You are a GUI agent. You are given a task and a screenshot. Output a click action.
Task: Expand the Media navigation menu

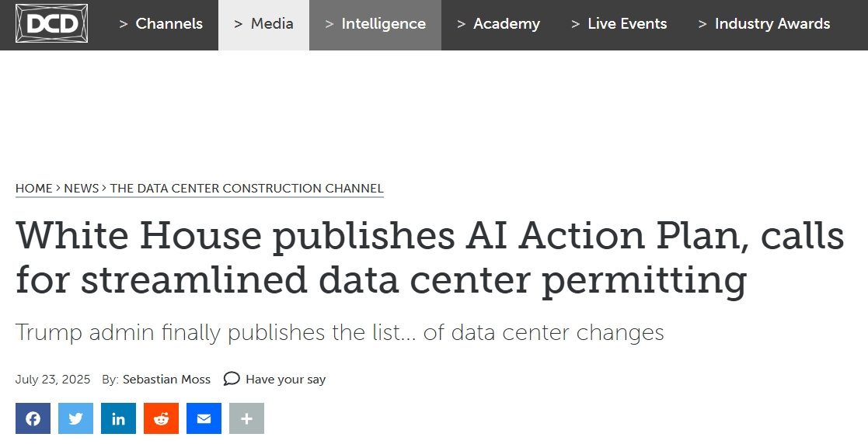pos(264,24)
